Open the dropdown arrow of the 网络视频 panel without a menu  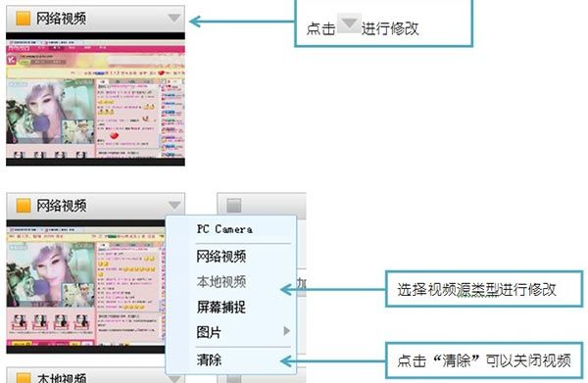[174, 18]
